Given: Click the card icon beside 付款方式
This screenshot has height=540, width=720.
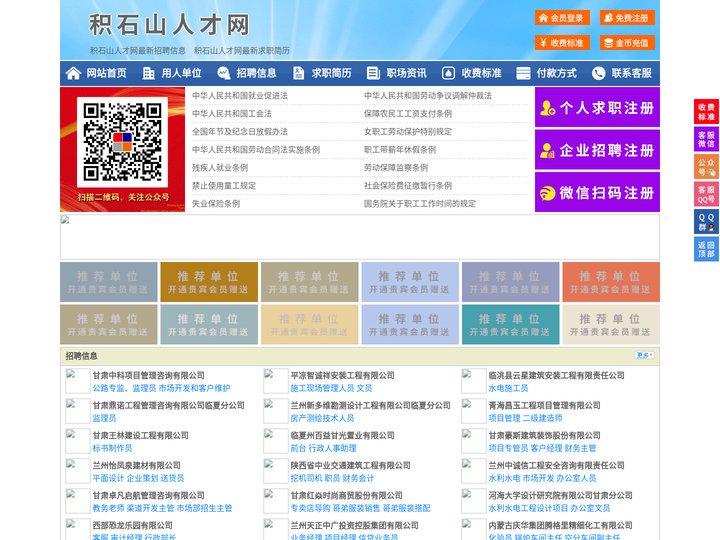Looking at the screenshot, I should (523, 73).
